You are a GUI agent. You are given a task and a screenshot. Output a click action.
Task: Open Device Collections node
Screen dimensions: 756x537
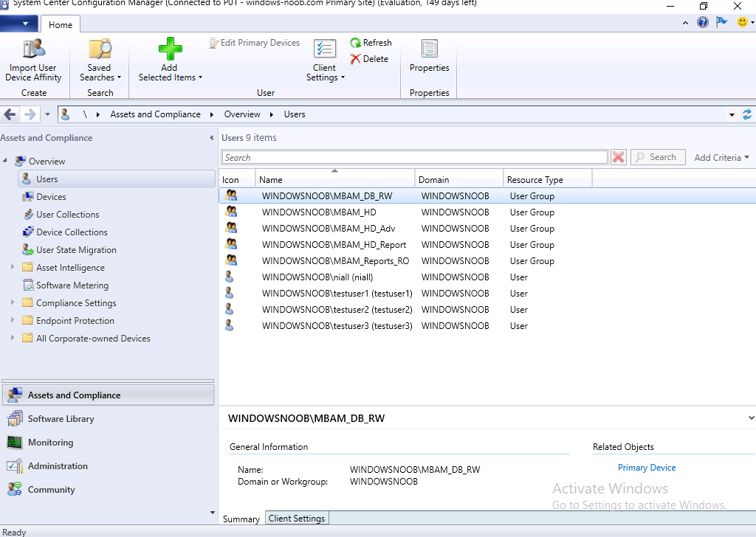click(72, 232)
